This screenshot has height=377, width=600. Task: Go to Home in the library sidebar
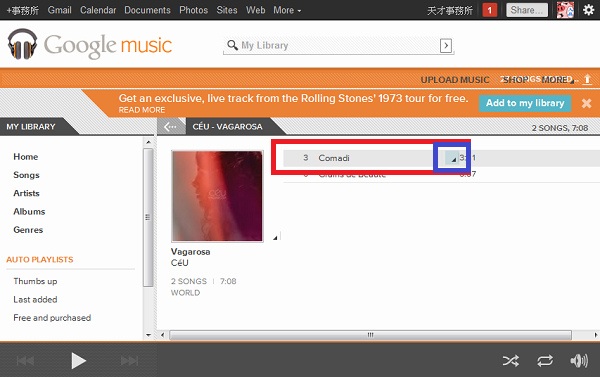point(26,157)
